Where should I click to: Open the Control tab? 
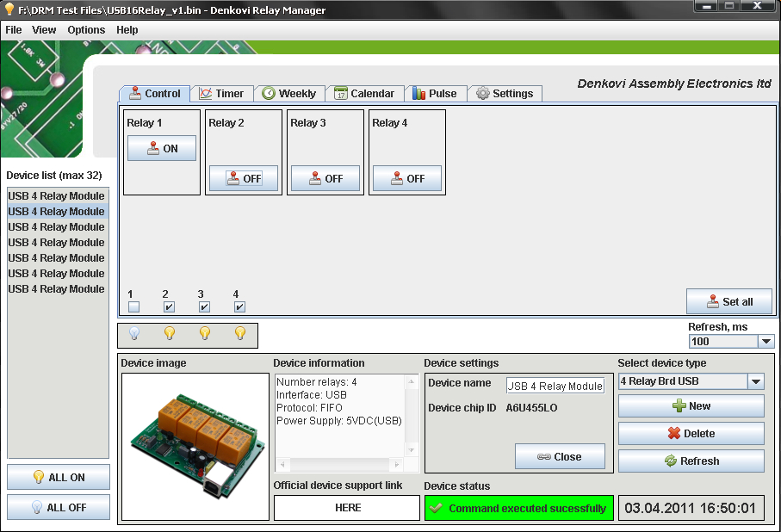coord(155,94)
